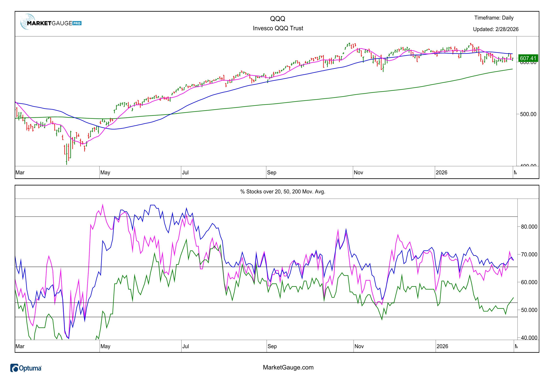The height and width of the screenshot is (392, 554).
Task: Click the green 607.41 price label
Action: (528, 58)
